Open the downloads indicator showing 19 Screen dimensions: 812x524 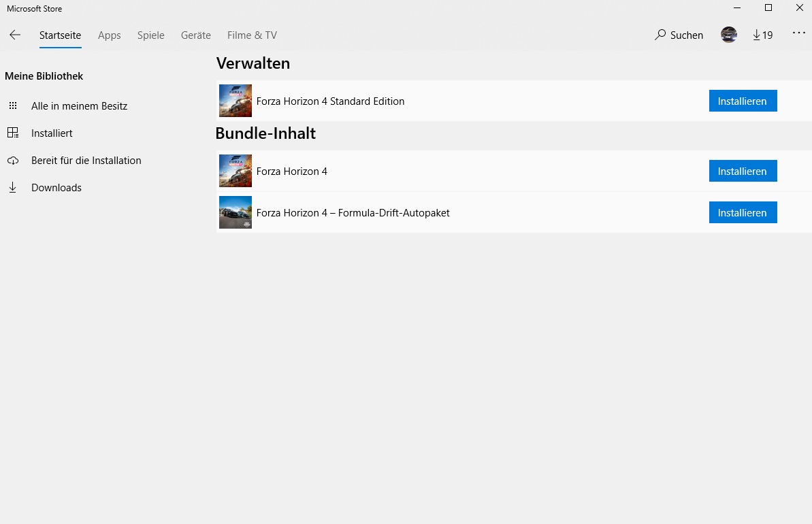763,35
